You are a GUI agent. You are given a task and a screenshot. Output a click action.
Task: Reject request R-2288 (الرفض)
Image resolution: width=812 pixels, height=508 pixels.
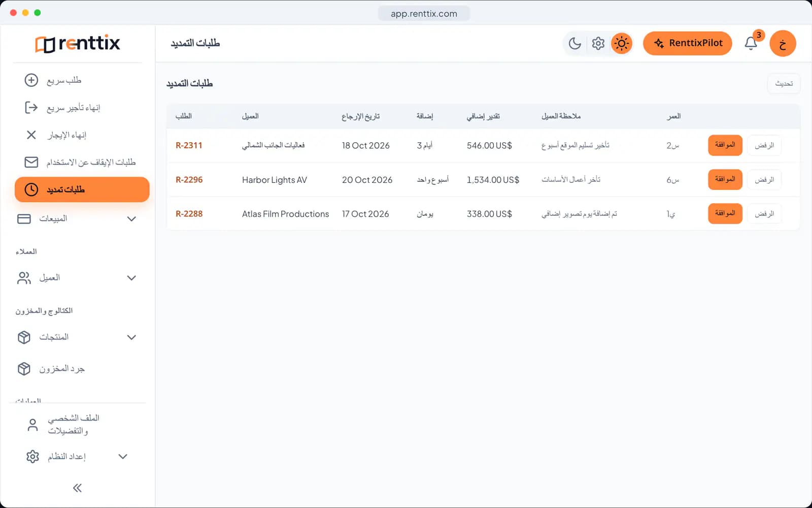pos(764,214)
